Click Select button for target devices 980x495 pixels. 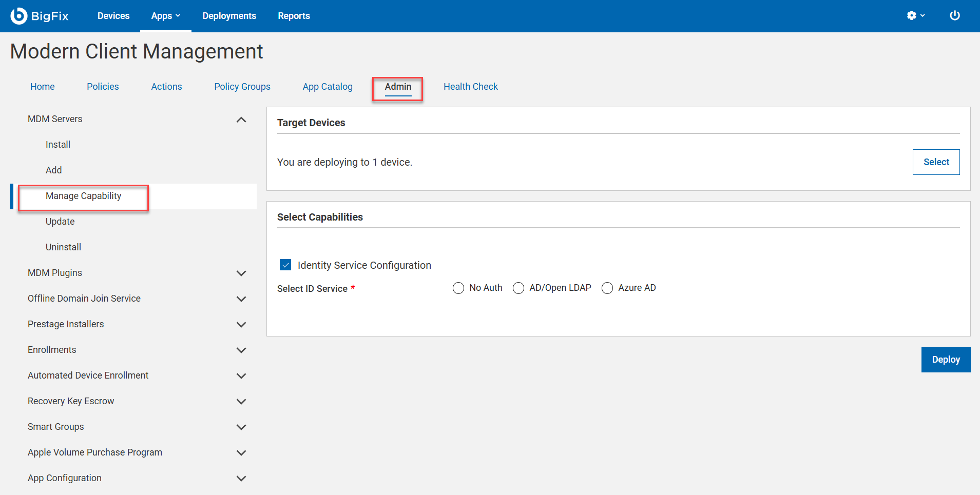936,162
